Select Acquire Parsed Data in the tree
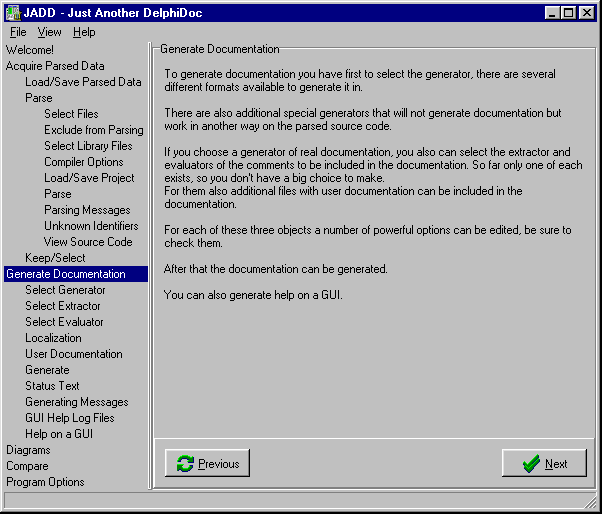The image size is (602, 514). click(55, 66)
